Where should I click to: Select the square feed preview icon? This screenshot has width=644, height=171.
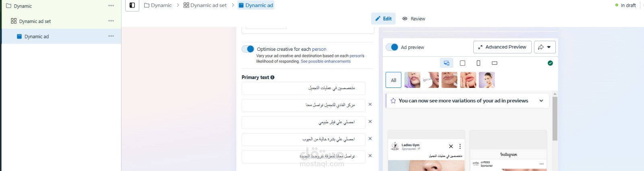[462, 63]
